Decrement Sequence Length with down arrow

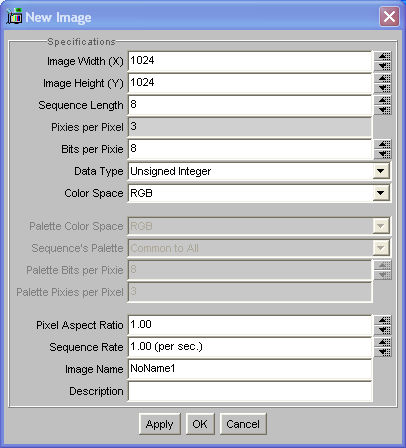(x=382, y=110)
